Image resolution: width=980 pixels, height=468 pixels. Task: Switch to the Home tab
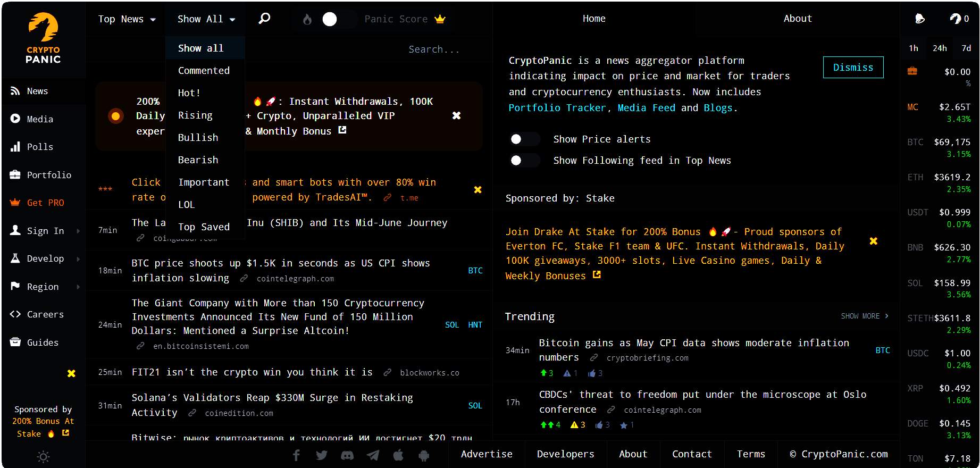pos(594,19)
